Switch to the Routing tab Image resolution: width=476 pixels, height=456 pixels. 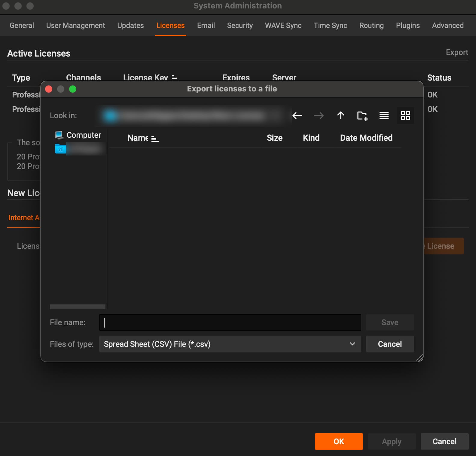coord(371,26)
